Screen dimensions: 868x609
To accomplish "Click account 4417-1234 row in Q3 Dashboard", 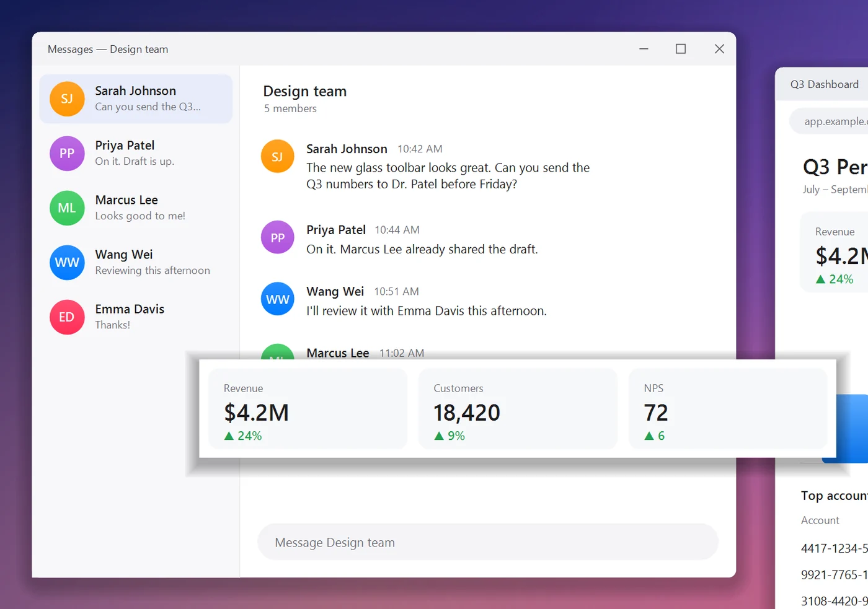I will click(834, 548).
